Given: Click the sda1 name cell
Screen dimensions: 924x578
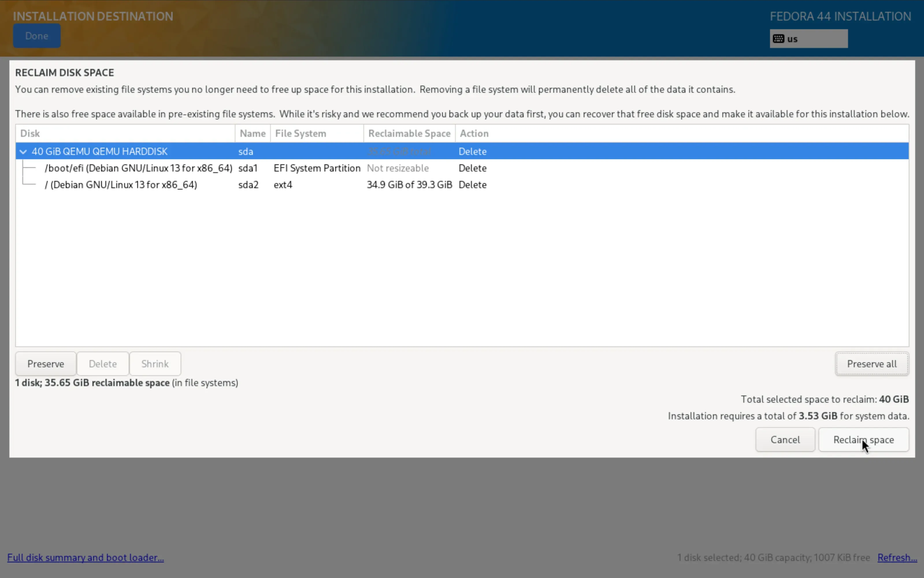Looking at the screenshot, I should click(248, 168).
